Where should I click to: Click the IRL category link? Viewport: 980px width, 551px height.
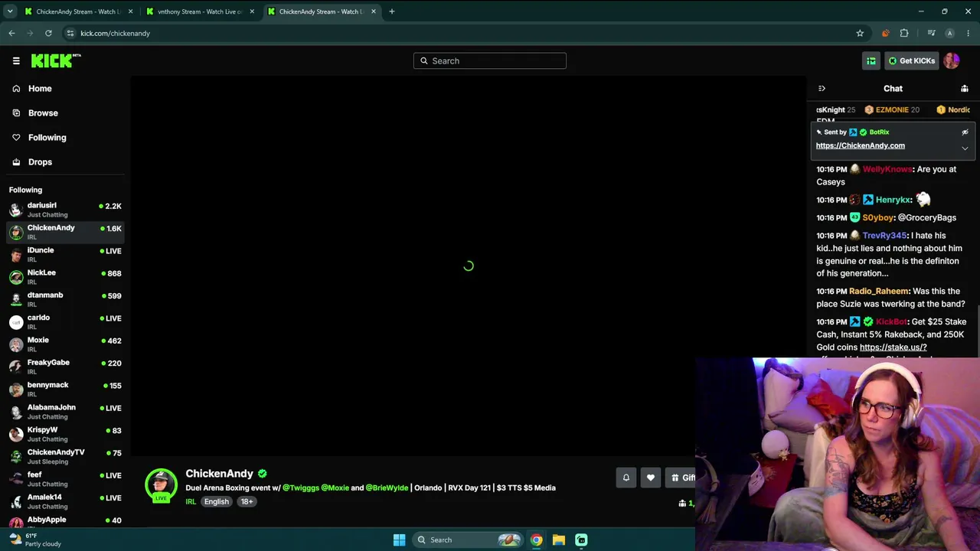click(191, 502)
